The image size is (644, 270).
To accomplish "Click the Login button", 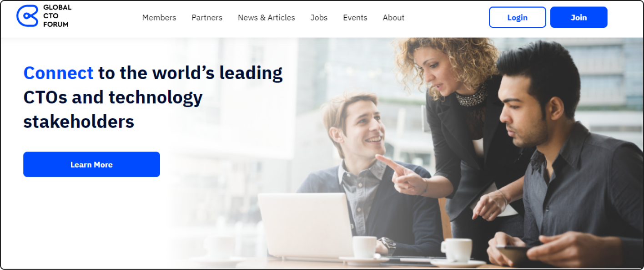I will click(518, 17).
